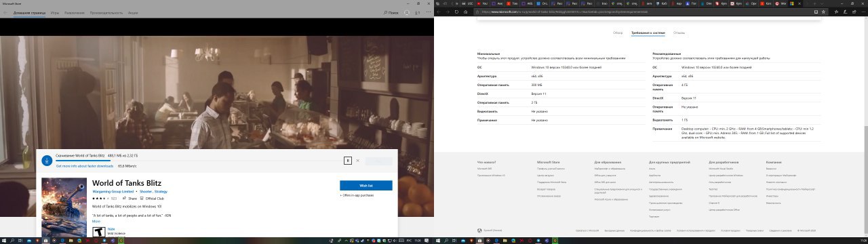
Task: Open Office 365 для школ footer link
Action: coord(606,182)
